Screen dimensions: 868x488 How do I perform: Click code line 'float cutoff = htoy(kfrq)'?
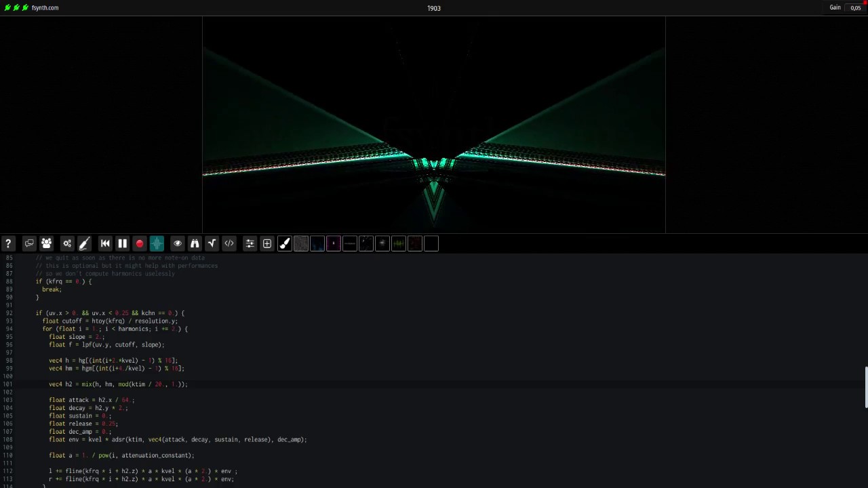coord(110,321)
